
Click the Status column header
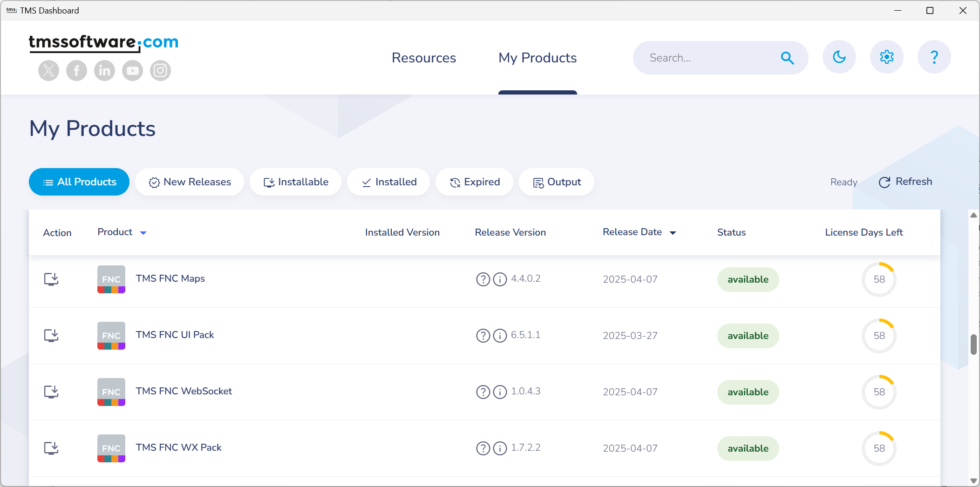[731, 232]
